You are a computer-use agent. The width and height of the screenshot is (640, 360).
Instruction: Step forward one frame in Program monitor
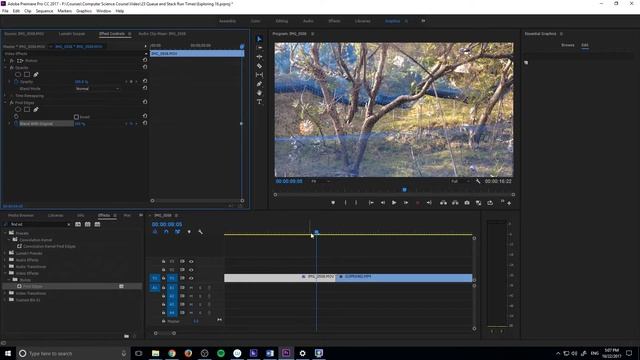(x=406, y=202)
